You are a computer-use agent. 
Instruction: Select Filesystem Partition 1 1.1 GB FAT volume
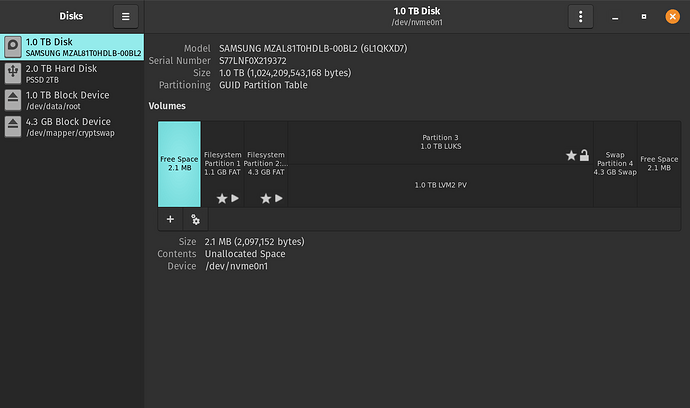(223, 164)
